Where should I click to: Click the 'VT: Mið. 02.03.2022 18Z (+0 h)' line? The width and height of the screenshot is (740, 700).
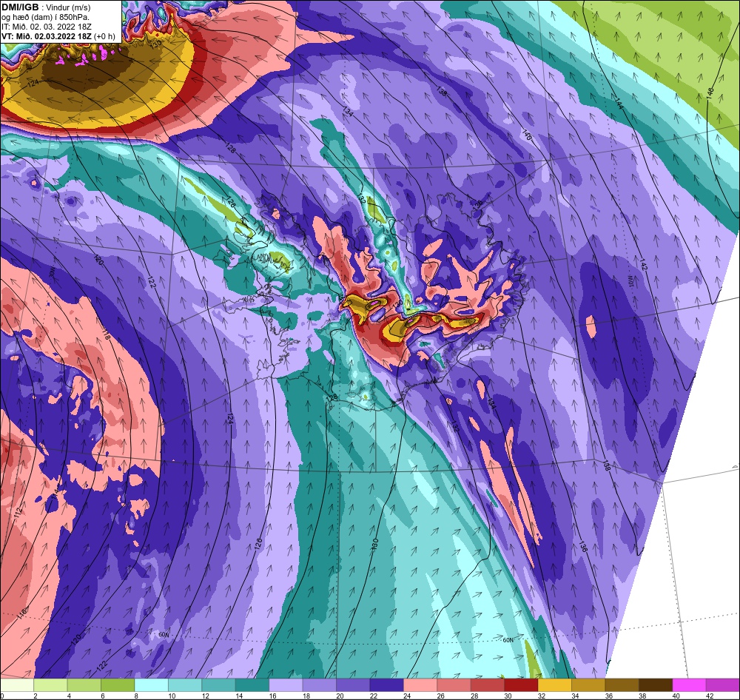click(x=58, y=36)
